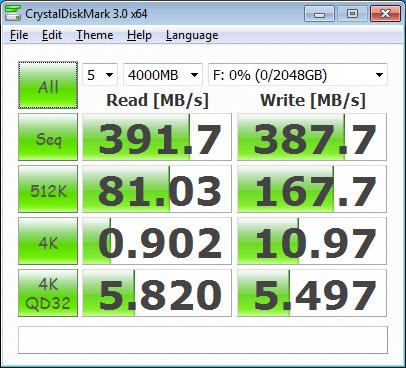Click the Seq read result 391.7
The width and height of the screenshot is (406, 368).
pos(157,137)
